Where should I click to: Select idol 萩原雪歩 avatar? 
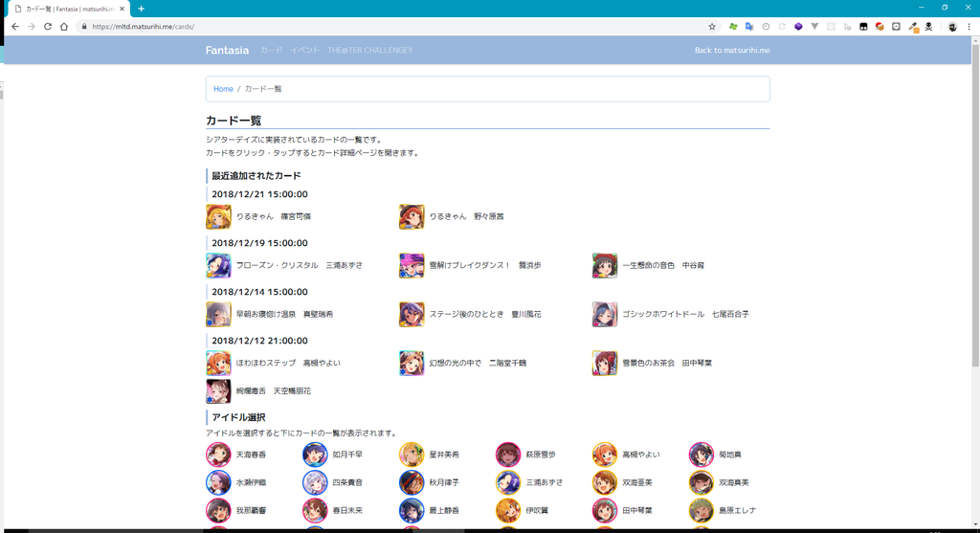(x=508, y=455)
